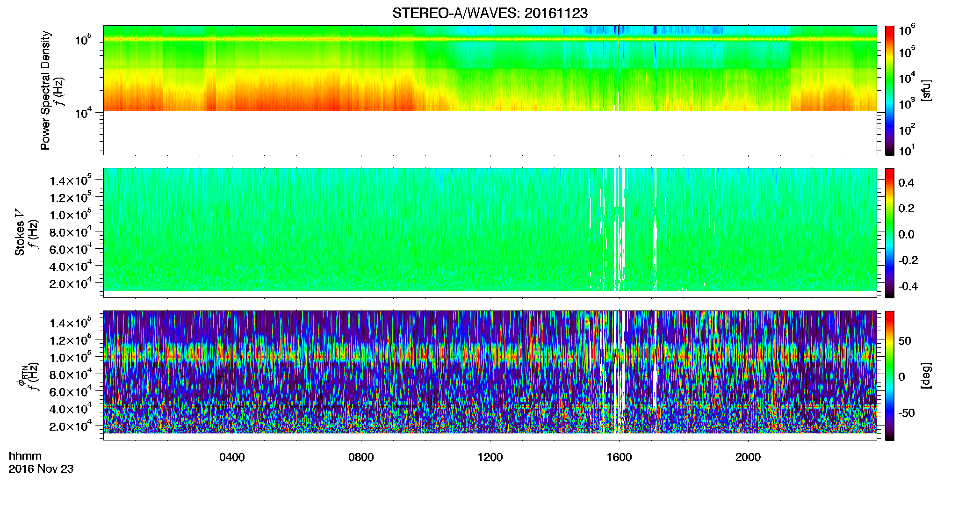Click the [sfu] colorbar unit label

(x=926, y=90)
